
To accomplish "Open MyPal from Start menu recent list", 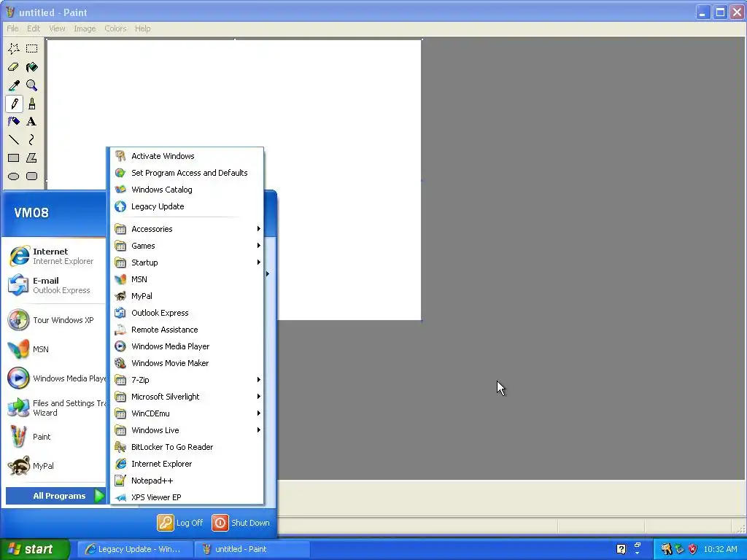I will (55, 466).
